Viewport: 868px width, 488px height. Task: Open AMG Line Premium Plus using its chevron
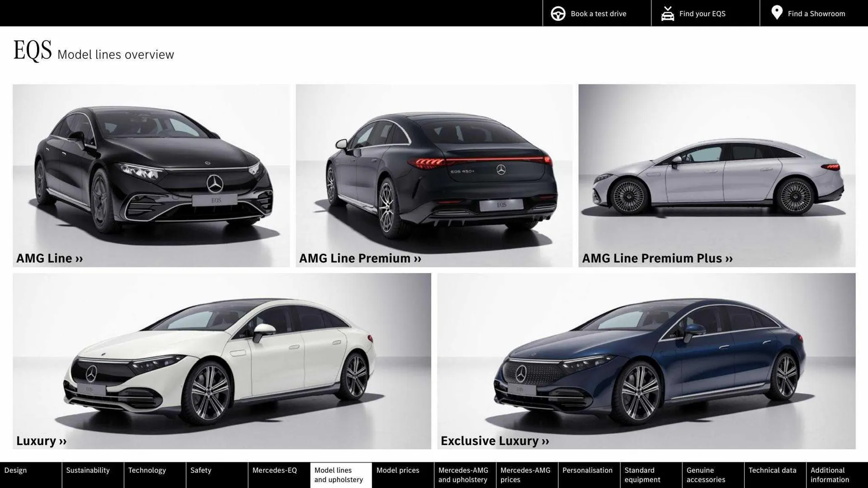[729, 258]
